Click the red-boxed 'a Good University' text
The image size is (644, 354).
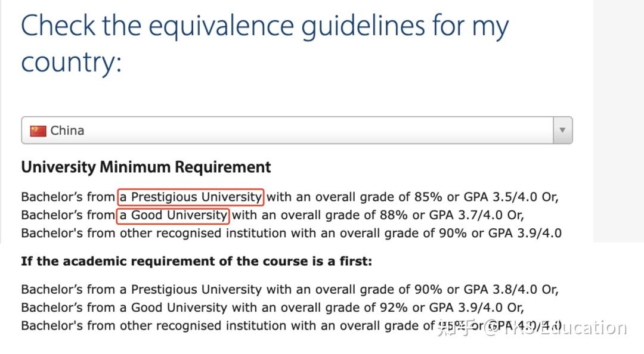(174, 215)
